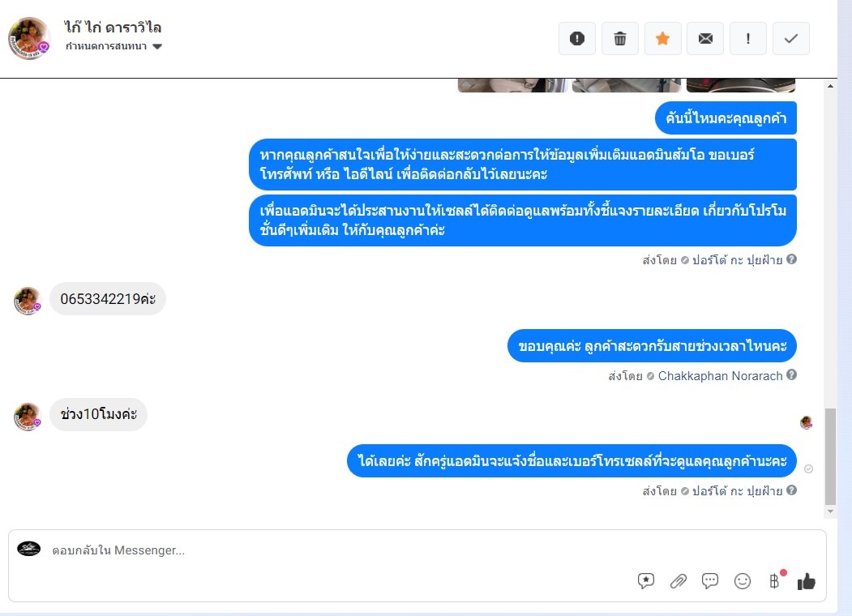Select the 0653342219ค่ะ message bubble
Screen dimensions: 852x616
pyautogui.click(x=108, y=299)
